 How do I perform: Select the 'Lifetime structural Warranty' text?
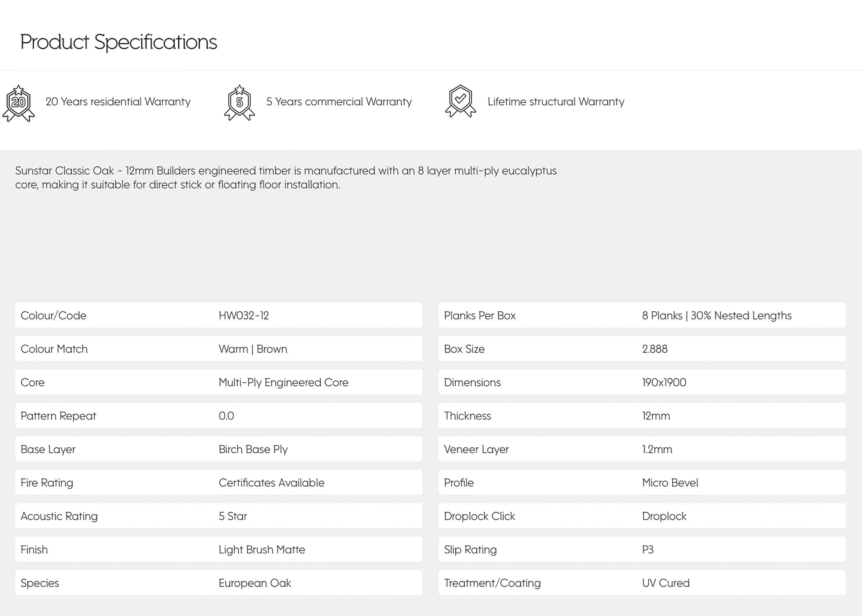pyautogui.click(x=556, y=102)
